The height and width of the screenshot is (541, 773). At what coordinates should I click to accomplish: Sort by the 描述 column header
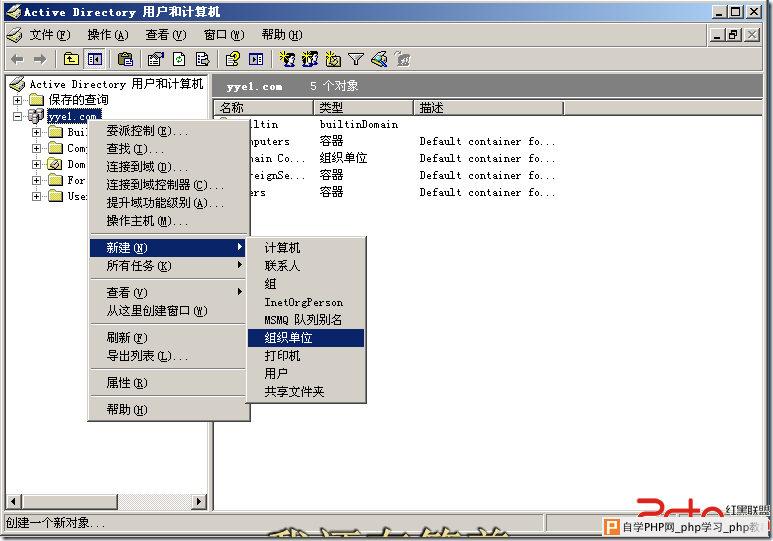pos(489,108)
